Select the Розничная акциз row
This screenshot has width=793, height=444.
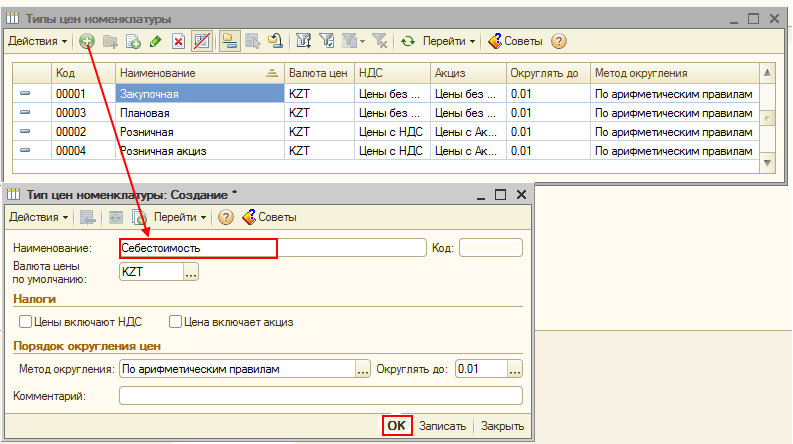(200, 151)
